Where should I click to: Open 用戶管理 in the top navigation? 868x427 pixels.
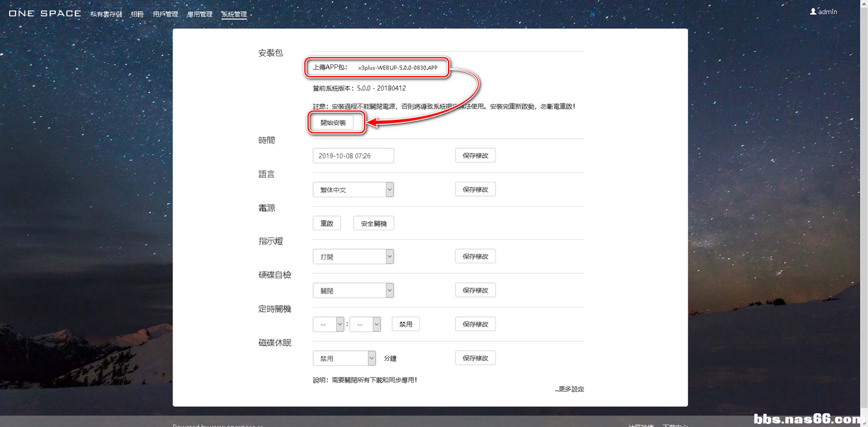[165, 14]
